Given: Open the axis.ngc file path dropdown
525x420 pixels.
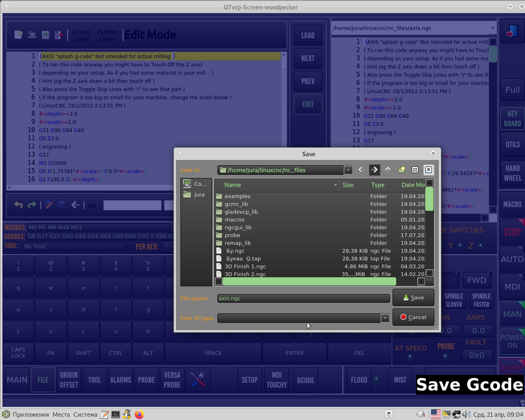Looking at the screenshot, I should pos(492,28).
